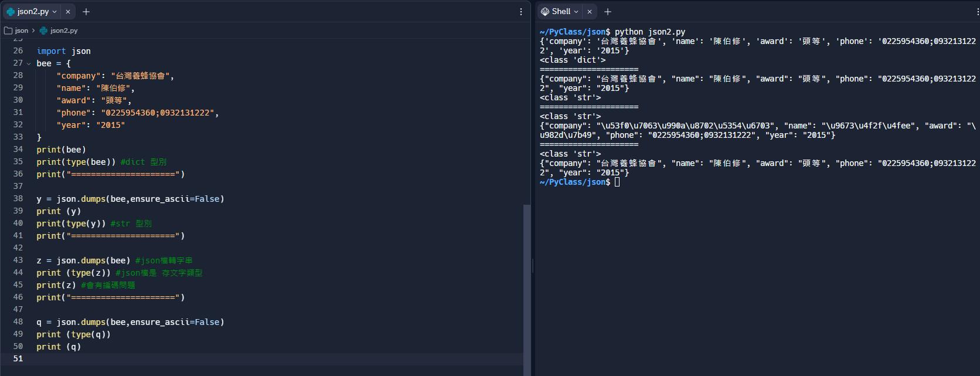The width and height of the screenshot is (980, 376).
Task: Add a new tab in editor pane
Action: click(x=86, y=12)
